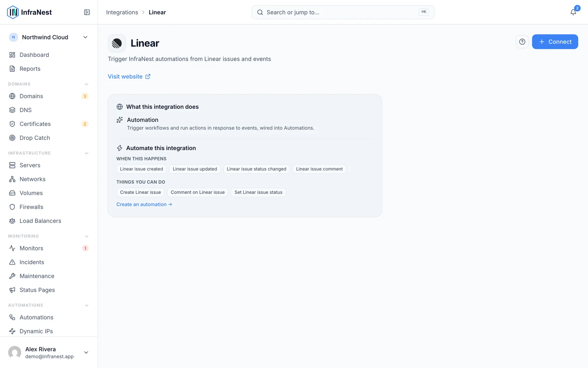The height and width of the screenshot is (368, 588).
Task: Open the Northwind Cloud workspace dropdown
Action: [48, 37]
